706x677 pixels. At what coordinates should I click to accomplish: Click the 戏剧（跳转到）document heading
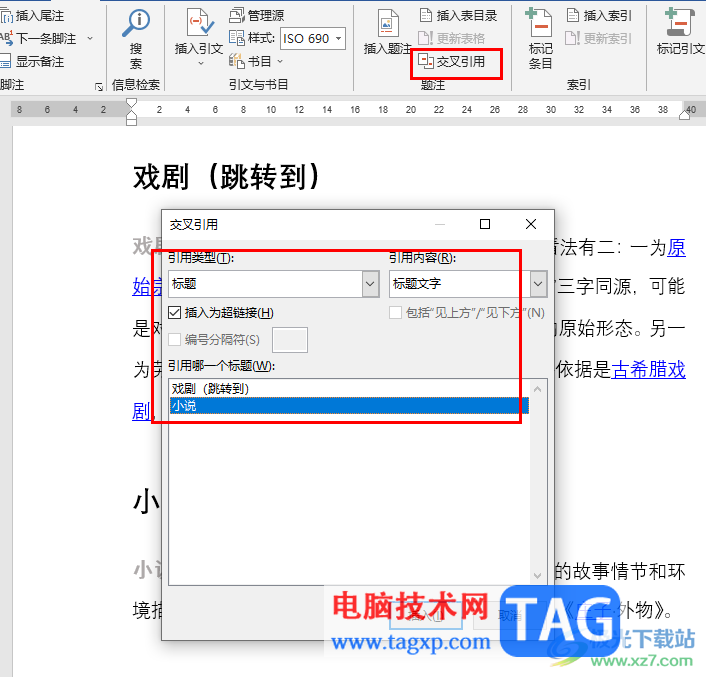point(226,176)
